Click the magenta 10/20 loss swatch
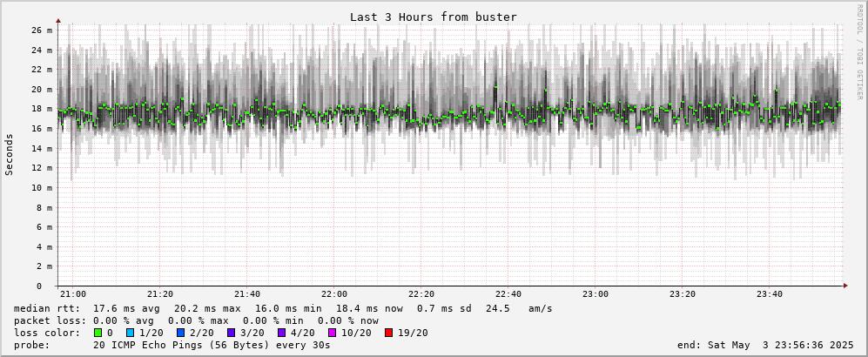Viewport: 868px width, 357px height. (x=332, y=333)
